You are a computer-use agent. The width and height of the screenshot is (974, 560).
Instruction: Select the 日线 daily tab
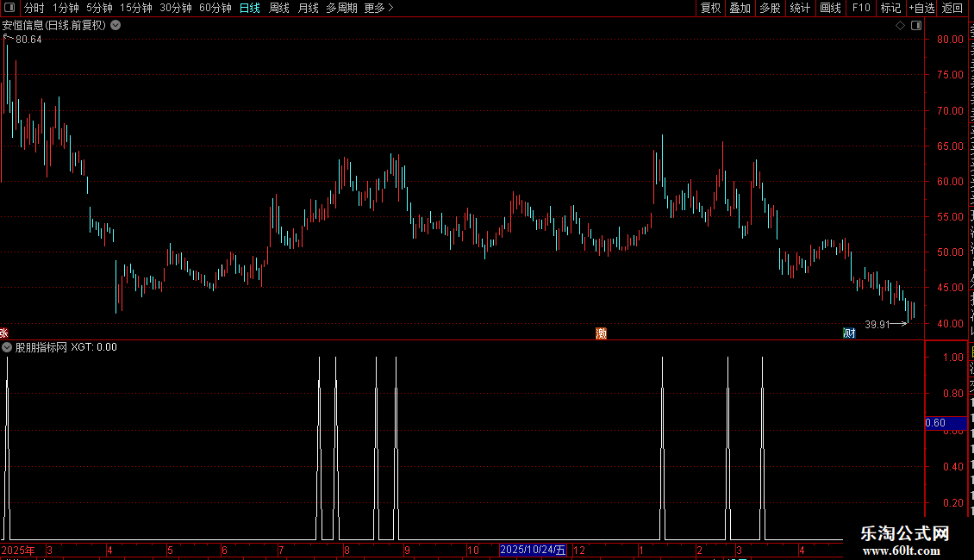click(x=250, y=8)
